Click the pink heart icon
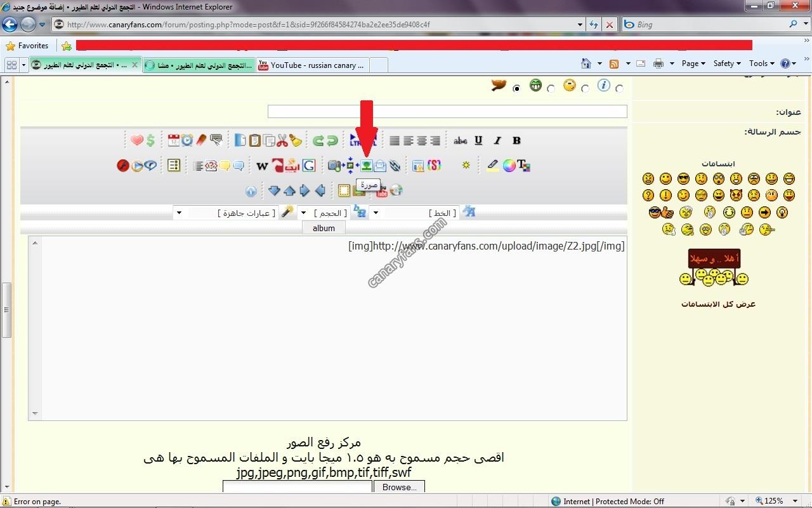Viewport: 812px width, 508px height. 137,140
